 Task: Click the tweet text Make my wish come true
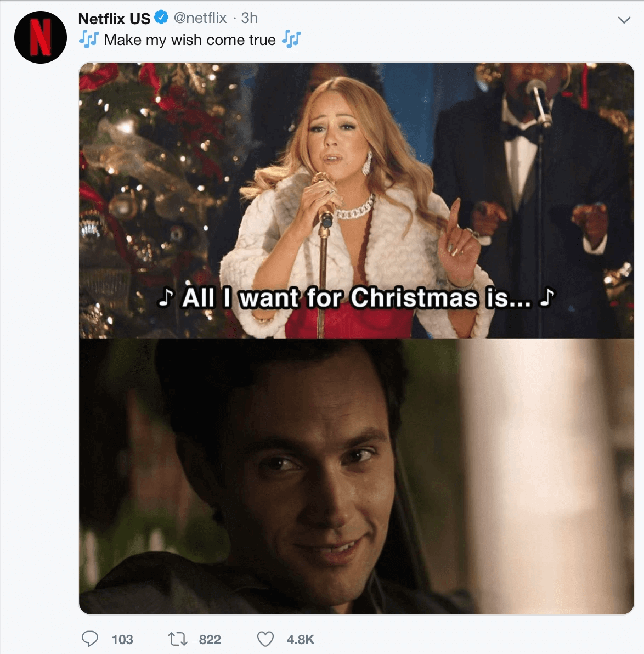[x=190, y=40]
